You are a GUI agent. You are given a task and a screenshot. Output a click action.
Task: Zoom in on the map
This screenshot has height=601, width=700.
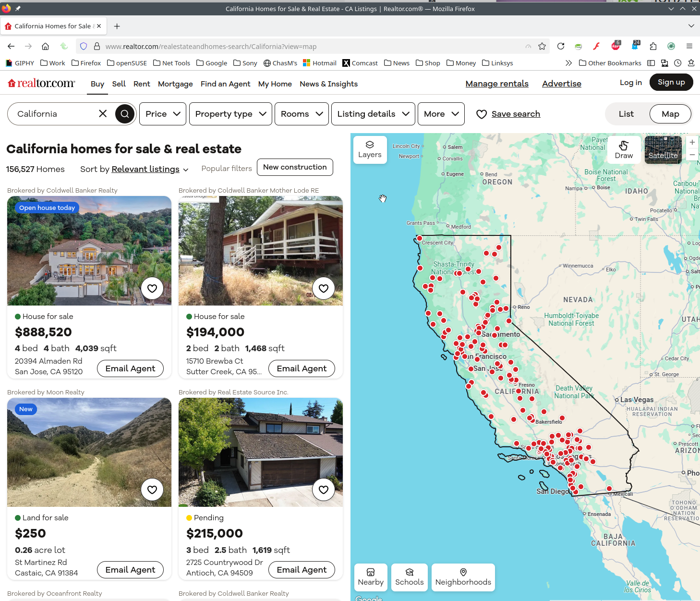pyautogui.click(x=692, y=142)
